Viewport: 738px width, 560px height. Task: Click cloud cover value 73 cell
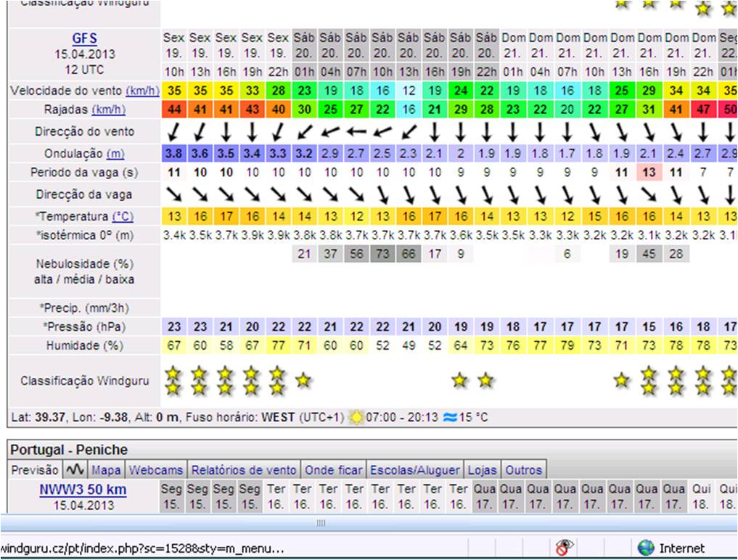[x=382, y=254]
